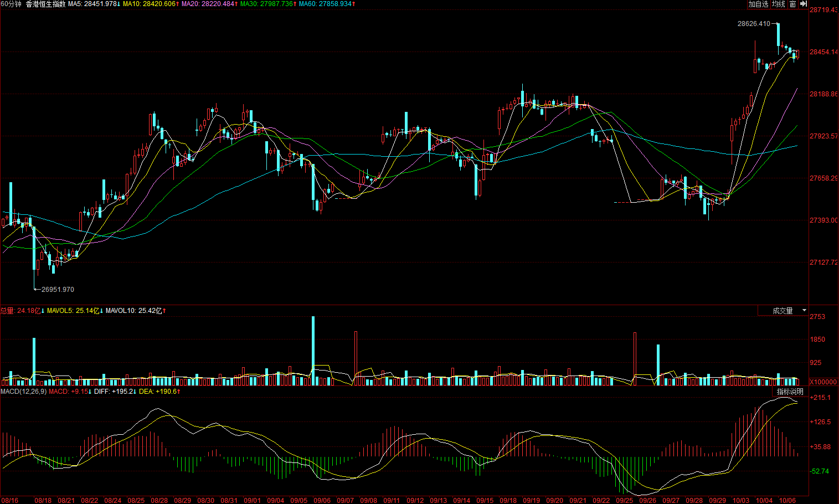Click the 09/18 date on time axis
Viewport: 839px width, 504px height.
508,500
